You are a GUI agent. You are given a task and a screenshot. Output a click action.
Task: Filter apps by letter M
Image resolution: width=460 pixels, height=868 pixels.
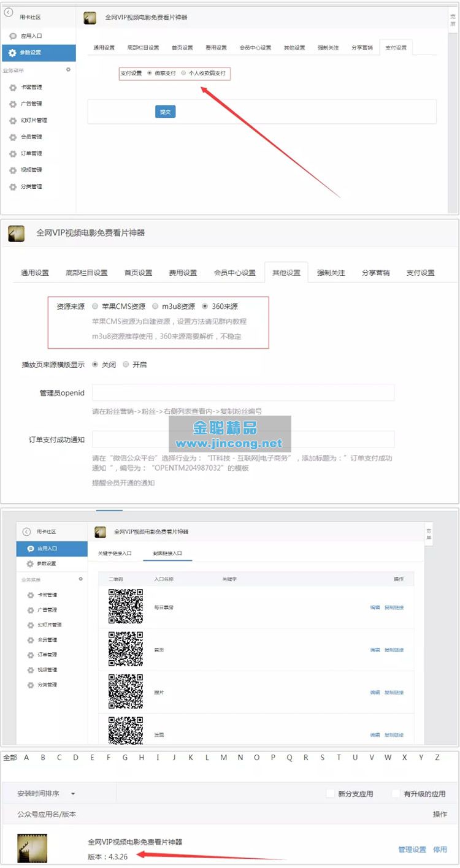(223, 758)
